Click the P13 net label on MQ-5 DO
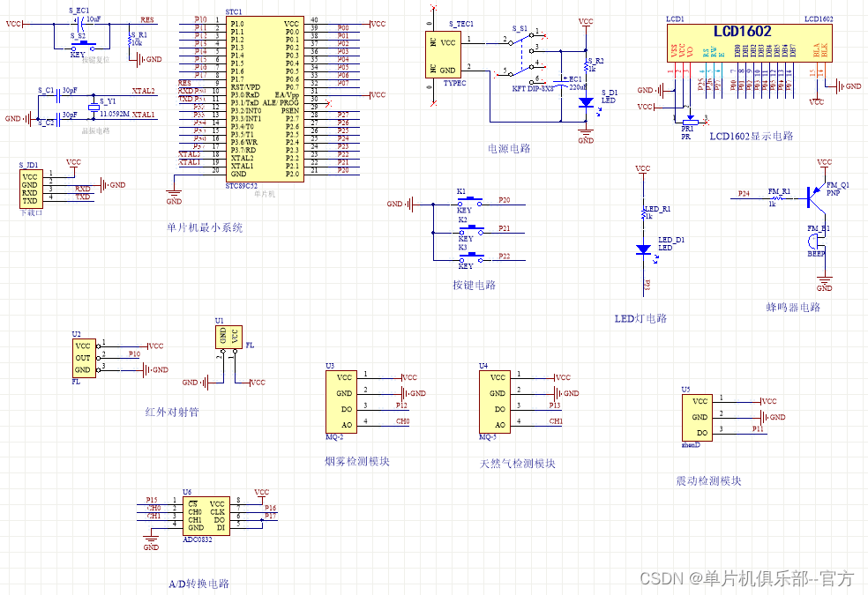 pyautogui.click(x=555, y=405)
